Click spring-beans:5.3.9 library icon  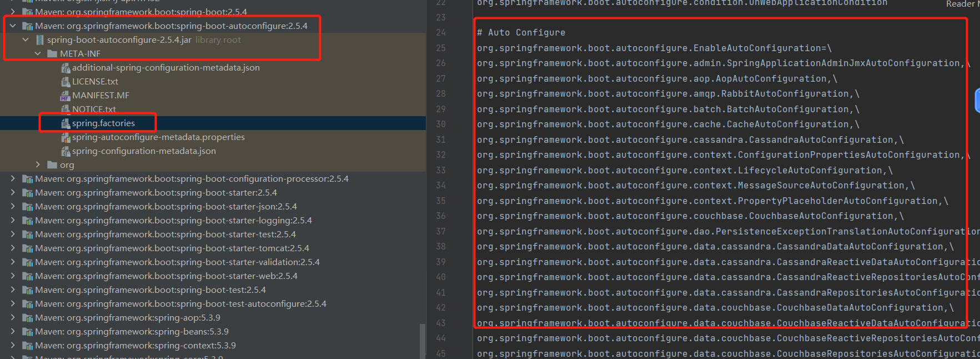(x=27, y=331)
